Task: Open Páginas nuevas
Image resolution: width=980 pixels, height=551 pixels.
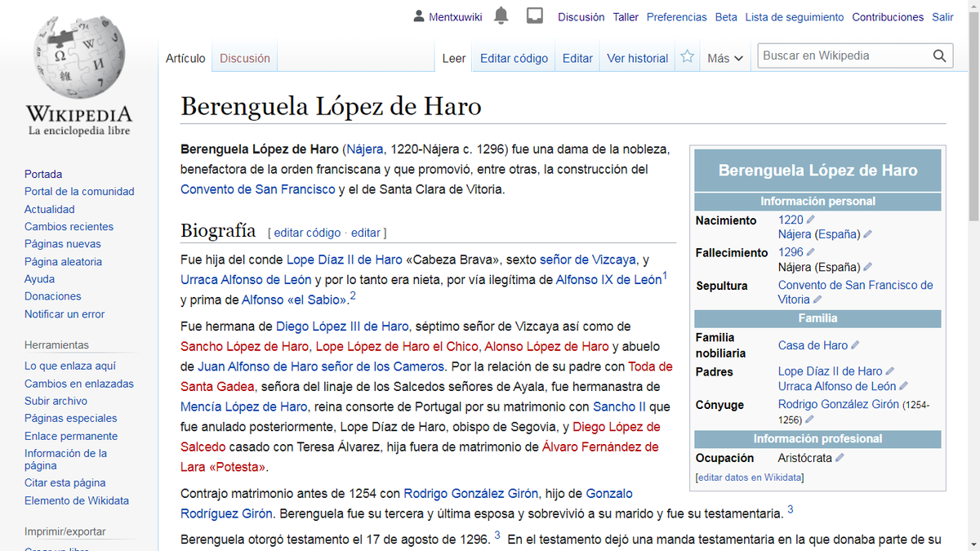Action: pos(63,243)
